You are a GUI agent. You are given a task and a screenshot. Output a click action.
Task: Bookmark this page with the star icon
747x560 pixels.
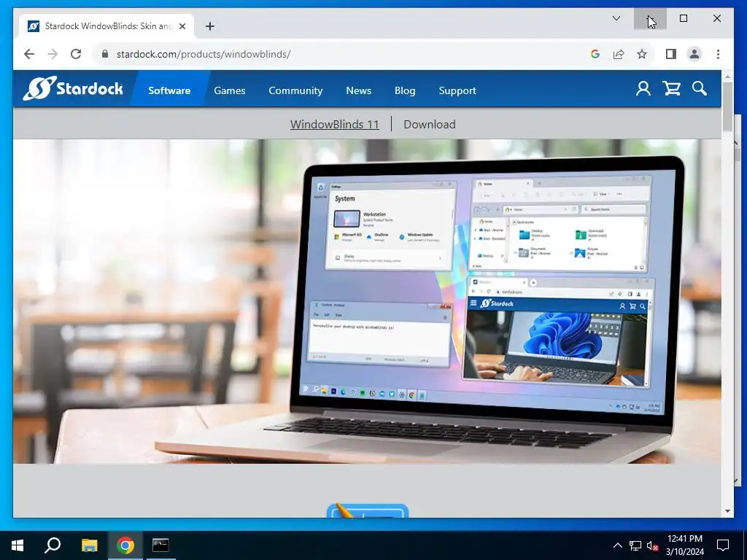[x=642, y=54]
